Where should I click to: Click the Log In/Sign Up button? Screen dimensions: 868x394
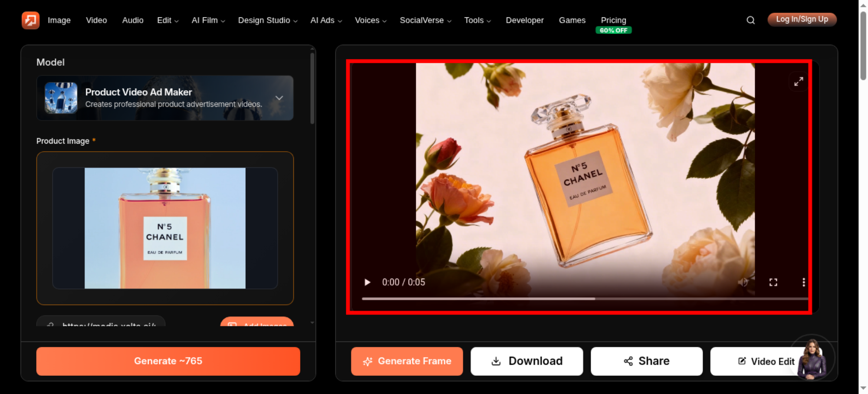(x=802, y=20)
